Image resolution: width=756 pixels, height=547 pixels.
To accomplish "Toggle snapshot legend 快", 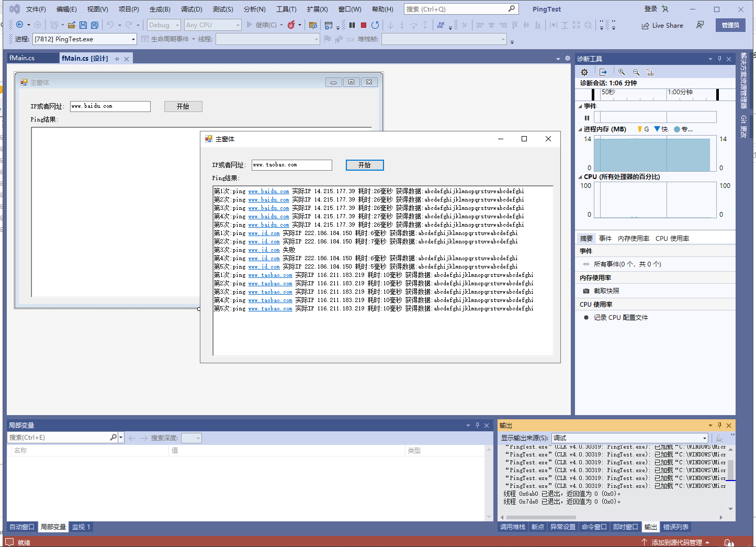I will (661, 129).
